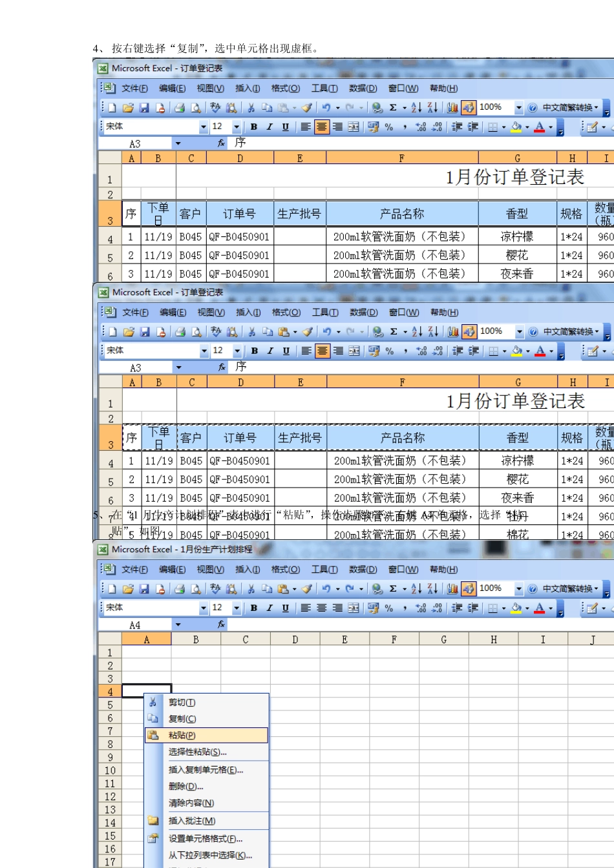Click the Percent Style icon in 1月份生产计划排程 toolbar
This screenshot has width=614, height=868.
pyautogui.click(x=388, y=608)
